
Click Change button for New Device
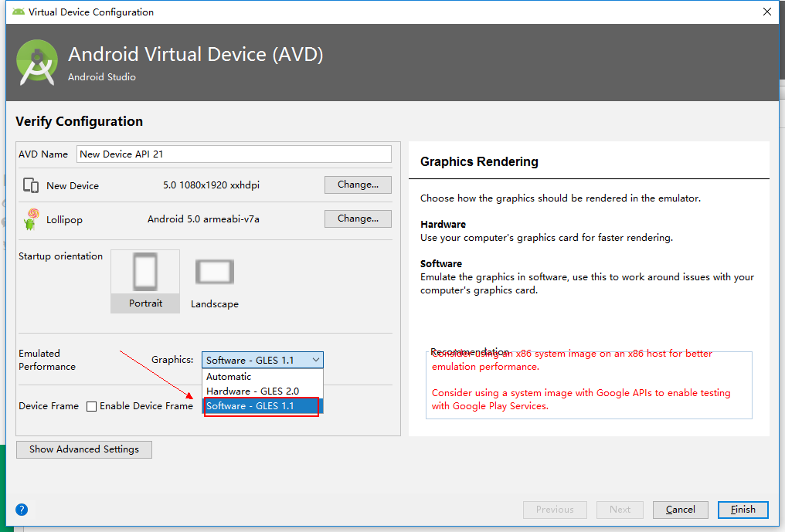(358, 185)
